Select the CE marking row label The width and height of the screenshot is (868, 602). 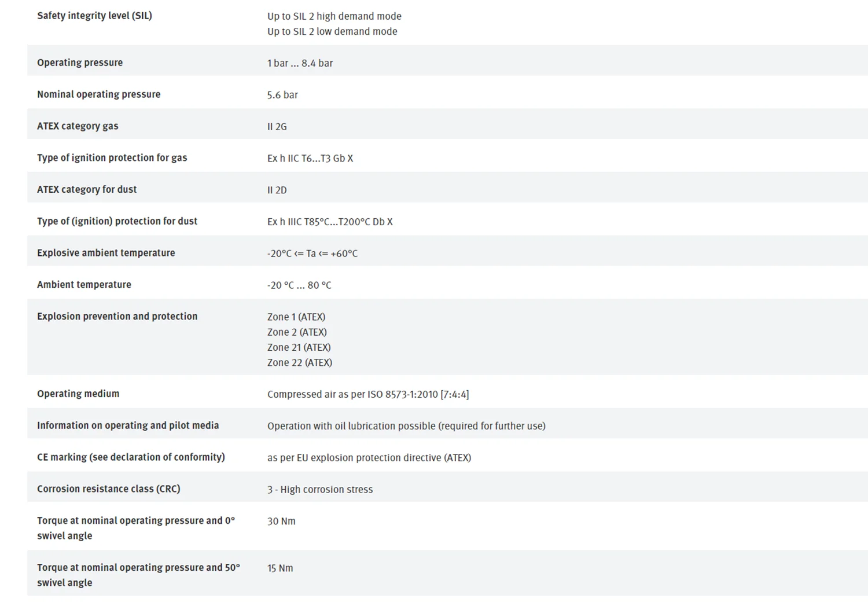click(131, 457)
